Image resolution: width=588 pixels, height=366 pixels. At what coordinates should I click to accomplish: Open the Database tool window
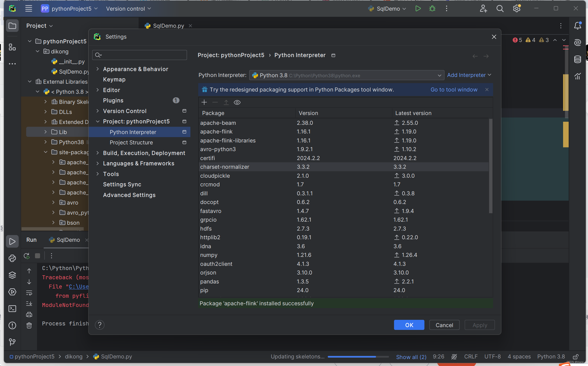point(578,59)
